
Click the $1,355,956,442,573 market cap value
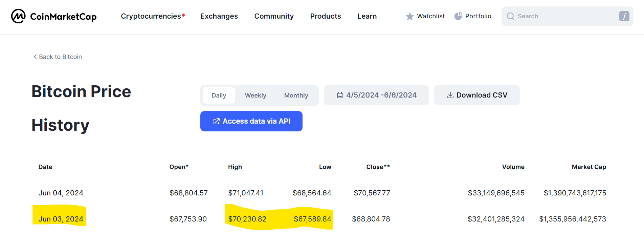click(x=573, y=219)
